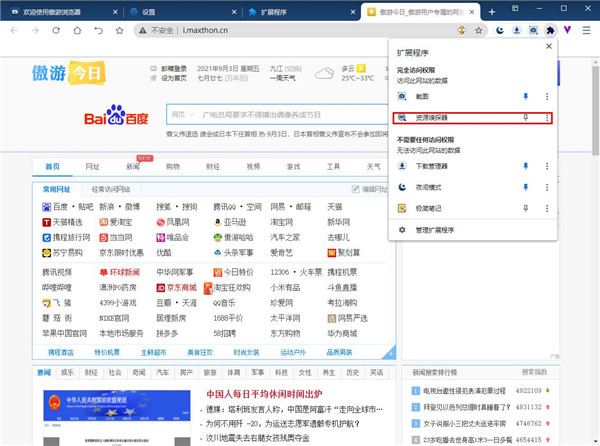600x446 pixels.
Task: Reload the page with refresh button
Action: pos(56,31)
